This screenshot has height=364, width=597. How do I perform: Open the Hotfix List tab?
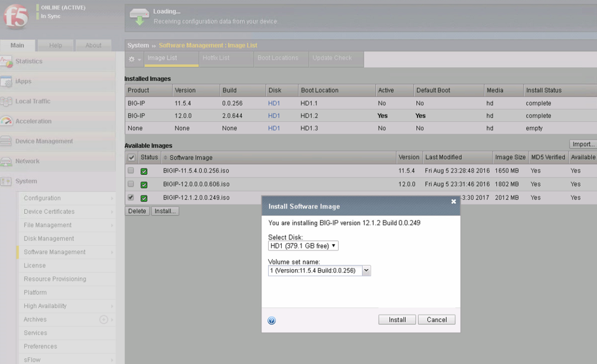[226, 59]
